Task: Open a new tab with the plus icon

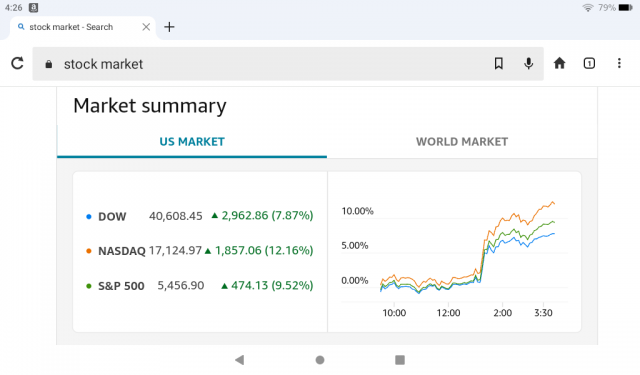Action: pyautogui.click(x=169, y=27)
